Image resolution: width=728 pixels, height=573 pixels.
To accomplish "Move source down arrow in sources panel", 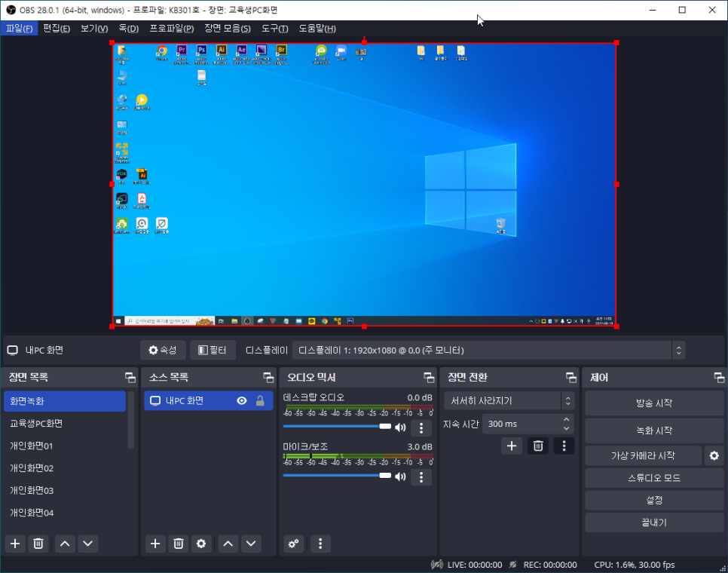I will point(251,544).
